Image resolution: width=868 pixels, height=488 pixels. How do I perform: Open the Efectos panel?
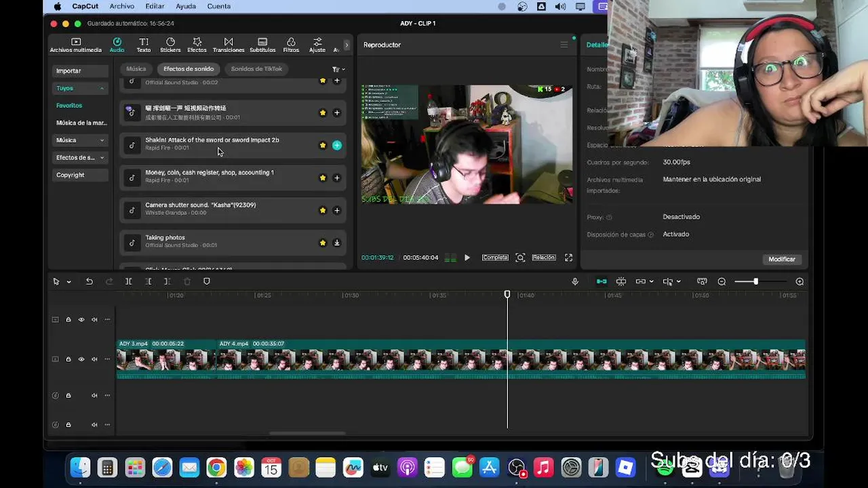click(x=197, y=45)
